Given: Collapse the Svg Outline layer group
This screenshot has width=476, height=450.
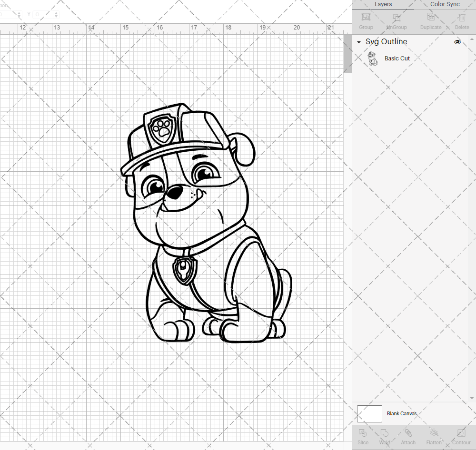Looking at the screenshot, I should (359, 42).
